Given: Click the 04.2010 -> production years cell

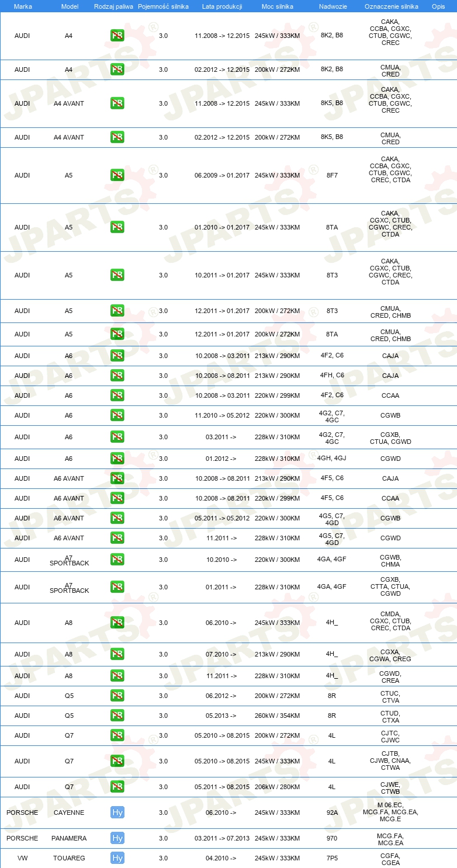Looking at the screenshot, I should point(221,858).
